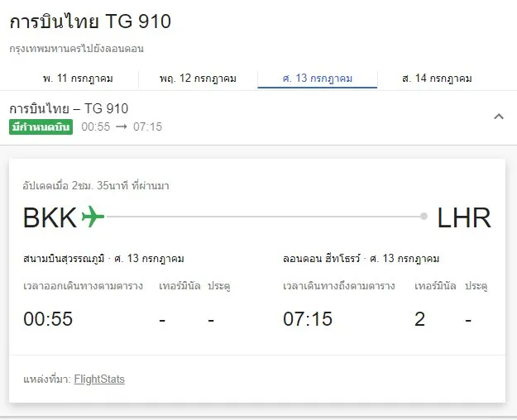Image resolution: width=517 pixels, height=420 pixels.
Task: Click the สนามบินสุวรรณภูมิ departure airport name
Action: pyautogui.click(x=63, y=259)
